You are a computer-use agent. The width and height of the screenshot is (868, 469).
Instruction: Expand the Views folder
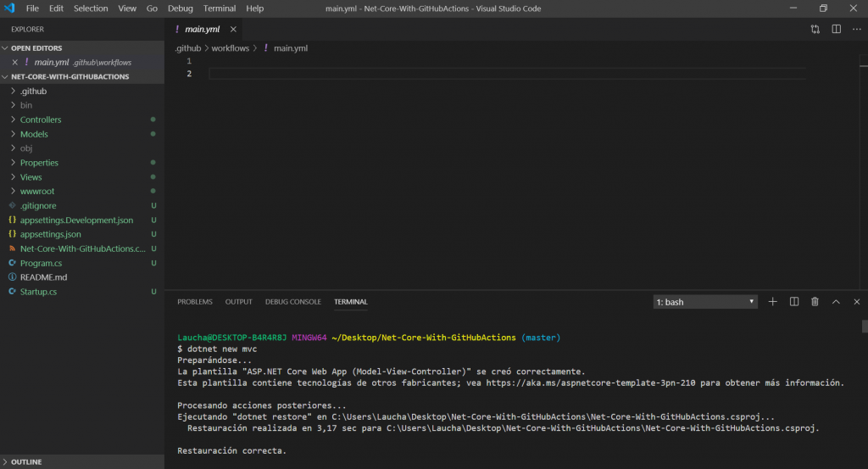pos(13,177)
